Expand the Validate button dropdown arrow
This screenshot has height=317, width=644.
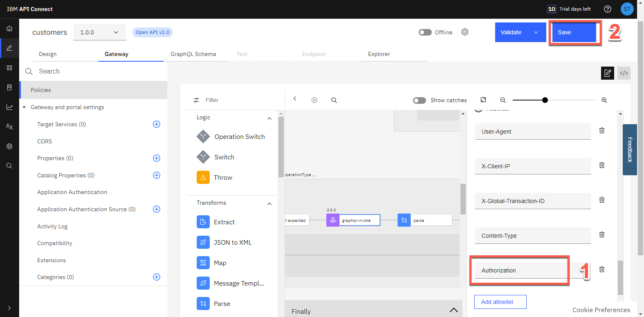[x=536, y=32]
